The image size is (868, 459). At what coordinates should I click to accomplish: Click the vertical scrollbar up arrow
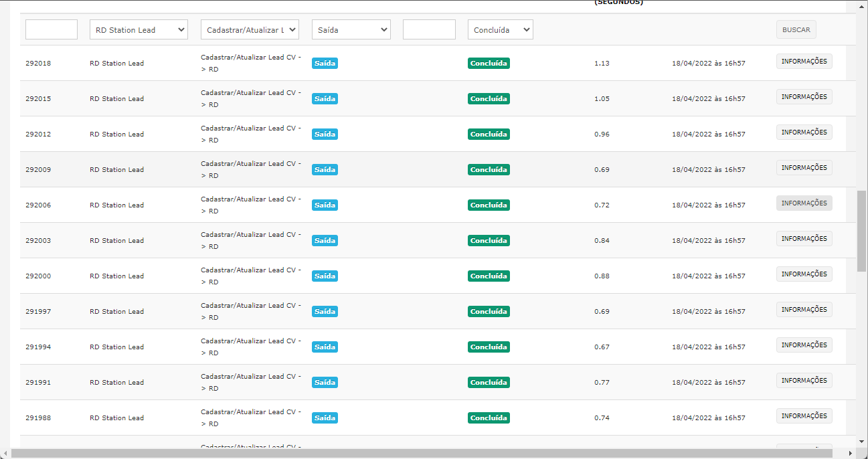pos(861,6)
